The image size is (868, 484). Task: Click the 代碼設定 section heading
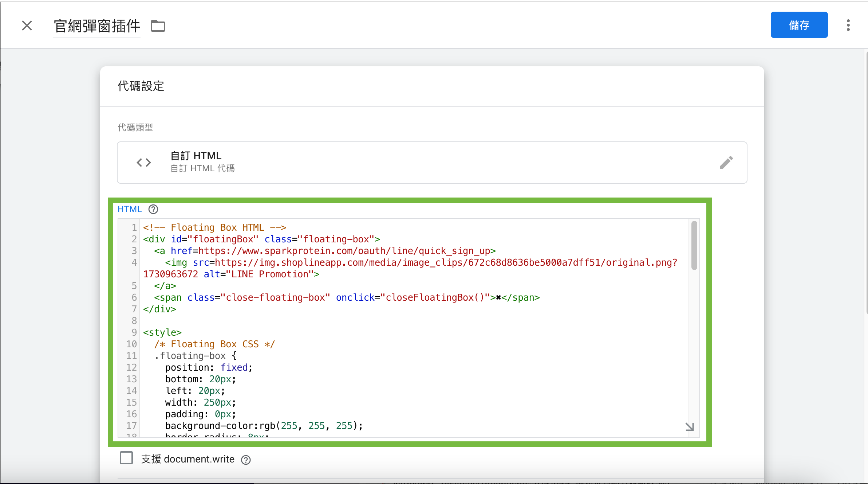tap(141, 86)
